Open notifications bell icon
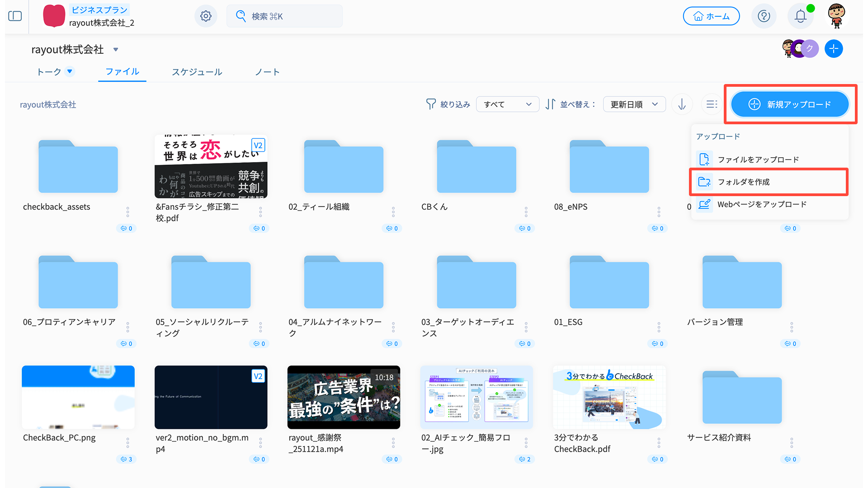 pyautogui.click(x=800, y=16)
